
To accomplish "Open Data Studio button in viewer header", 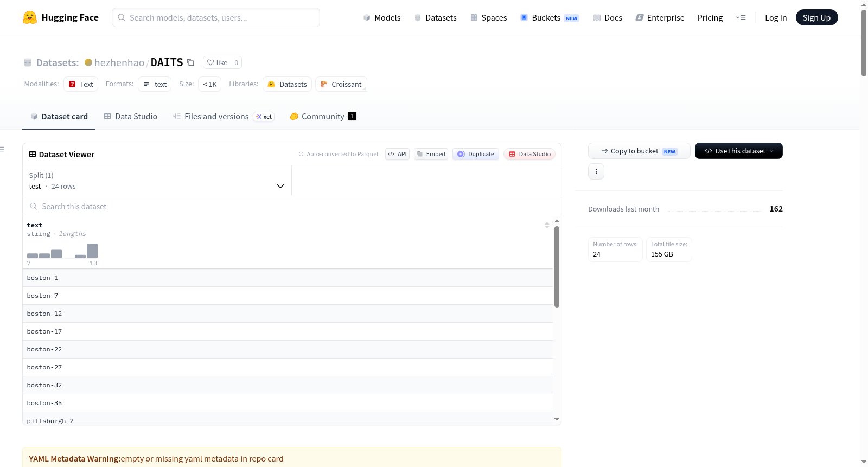I will coord(529,154).
